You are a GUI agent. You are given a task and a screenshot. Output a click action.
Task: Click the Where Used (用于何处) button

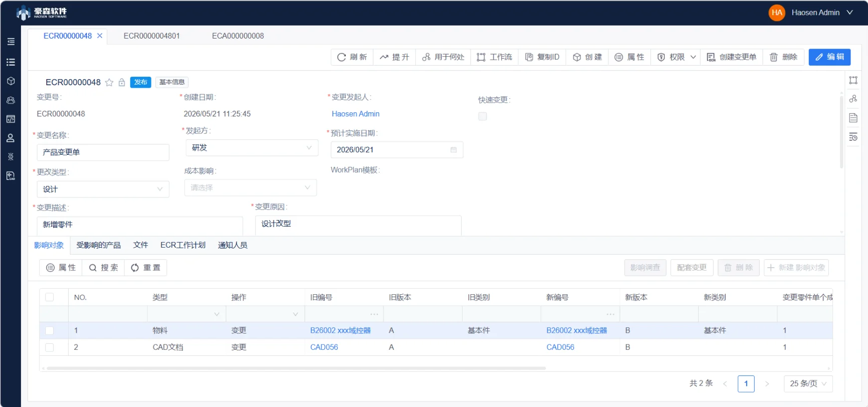point(443,57)
